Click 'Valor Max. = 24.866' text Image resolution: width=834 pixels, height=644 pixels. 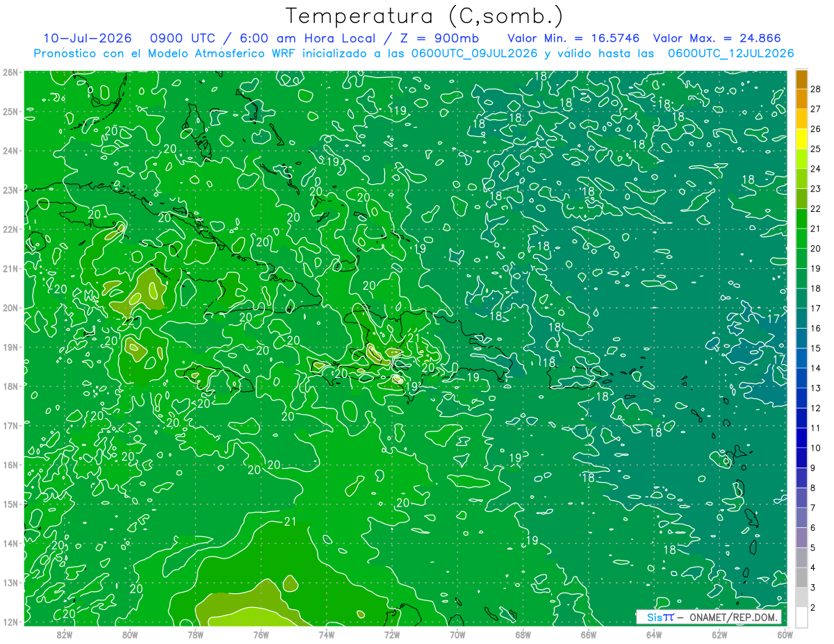[x=717, y=38]
